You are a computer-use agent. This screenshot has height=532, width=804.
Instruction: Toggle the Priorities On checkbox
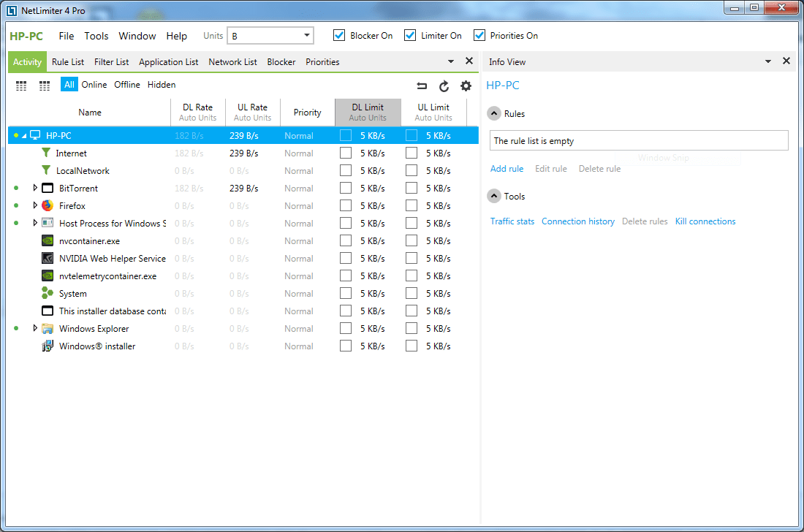pyautogui.click(x=479, y=35)
